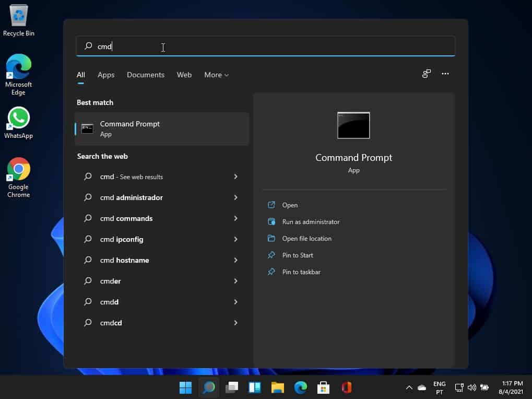
Task: Click the Start menu button
Action: coord(185,388)
